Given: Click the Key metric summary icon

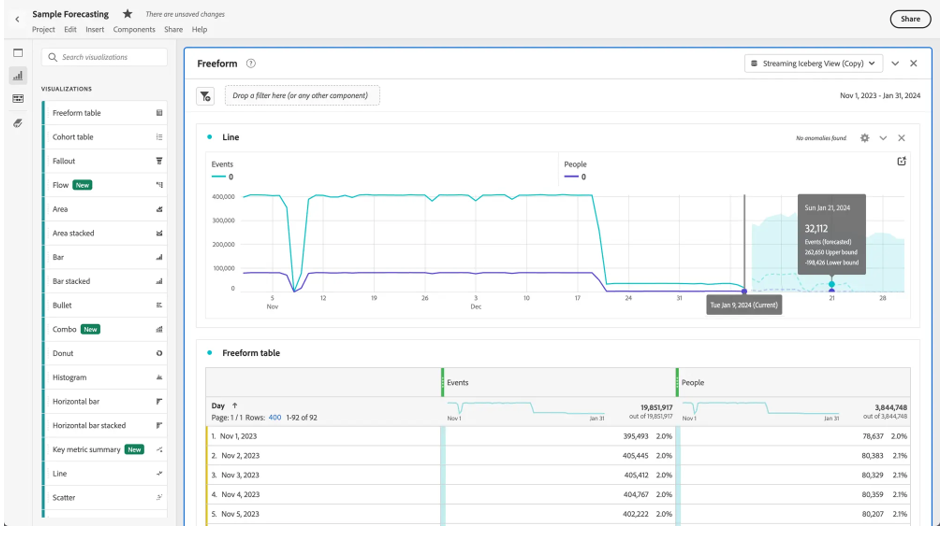Looking at the screenshot, I should click(x=159, y=449).
